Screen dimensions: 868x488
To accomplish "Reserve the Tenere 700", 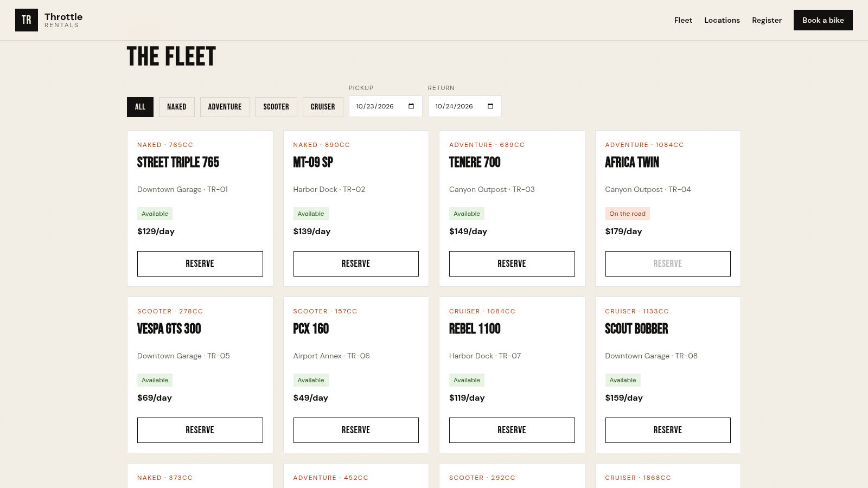I will pyautogui.click(x=512, y=264).
